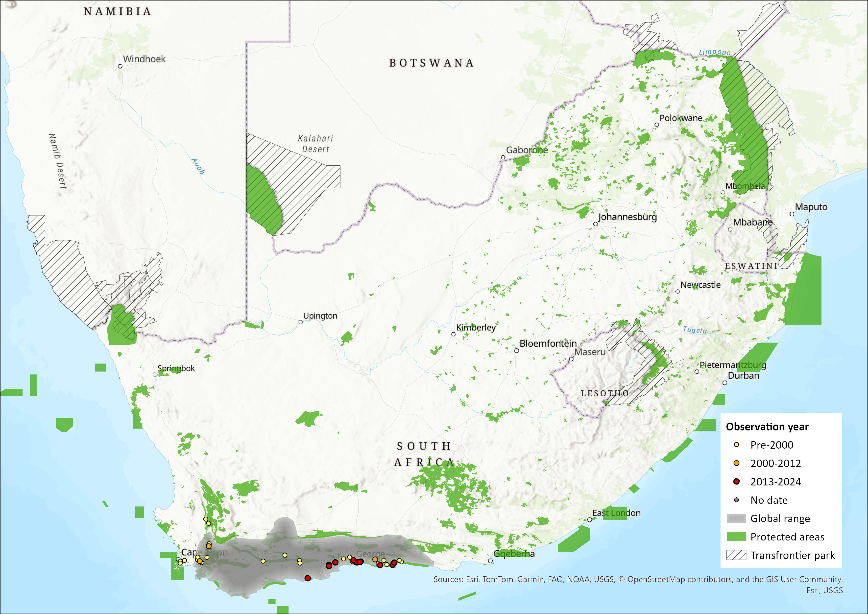This screenshot has width=868, height=614.
Task: Click the Bloemfontein city label
Action: click(x=548, y=343)
